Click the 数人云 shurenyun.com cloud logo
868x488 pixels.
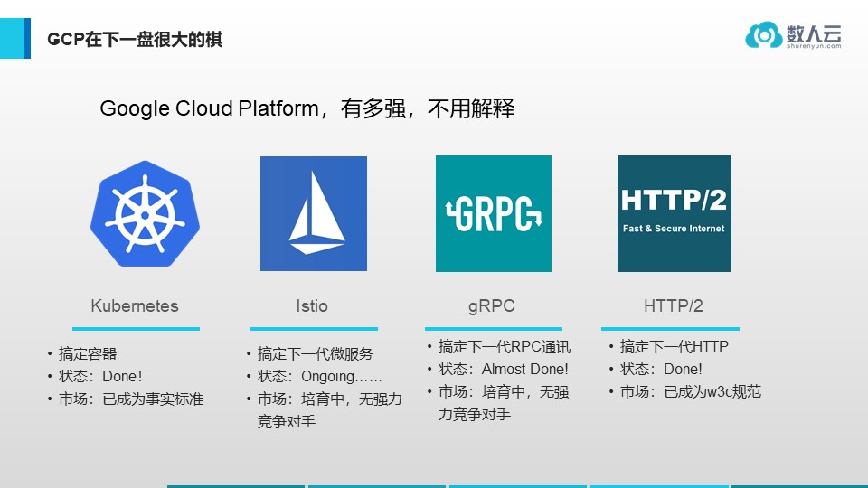point(793,35)
